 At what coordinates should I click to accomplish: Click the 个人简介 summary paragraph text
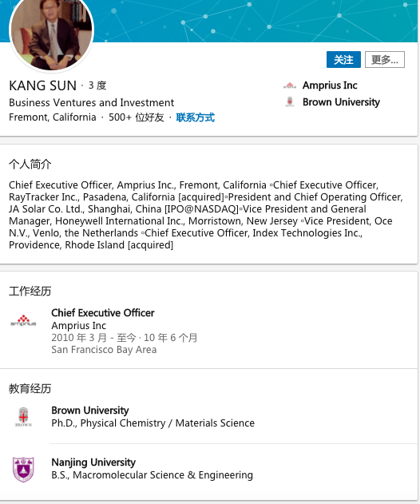point(206,215)
